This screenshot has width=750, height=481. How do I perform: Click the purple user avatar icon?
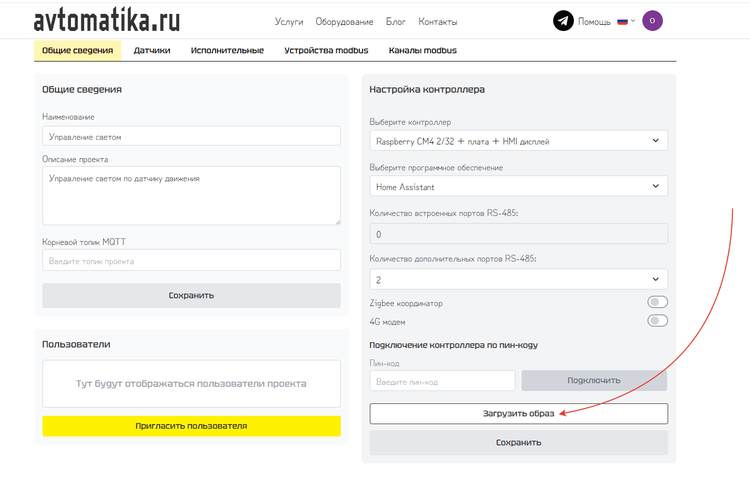(x=652, y=21)
